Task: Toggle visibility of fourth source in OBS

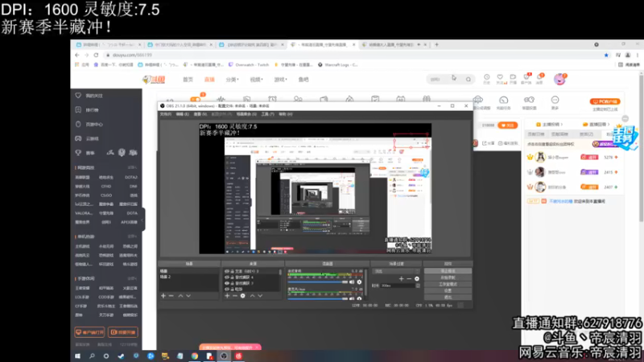Action: 227,289
